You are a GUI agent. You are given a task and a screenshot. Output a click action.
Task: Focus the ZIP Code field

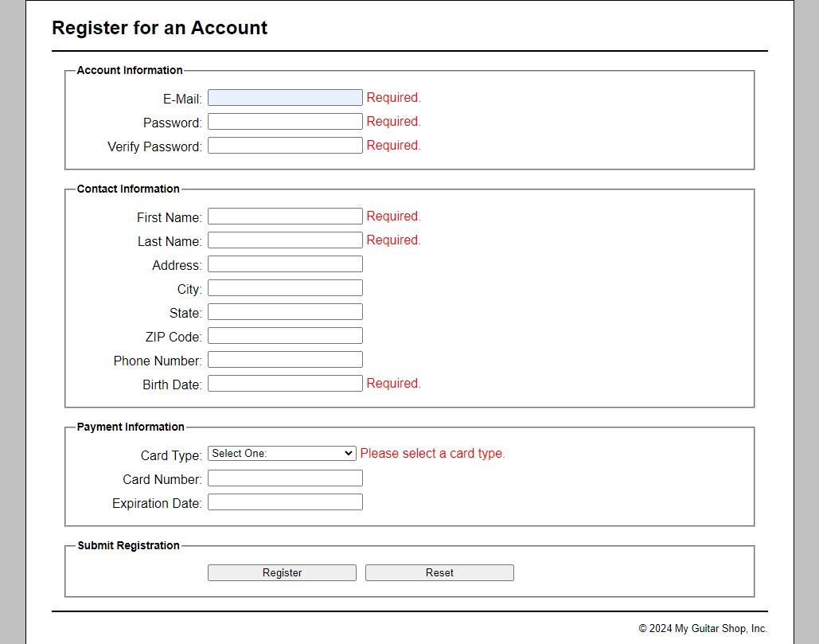[285, 336]
